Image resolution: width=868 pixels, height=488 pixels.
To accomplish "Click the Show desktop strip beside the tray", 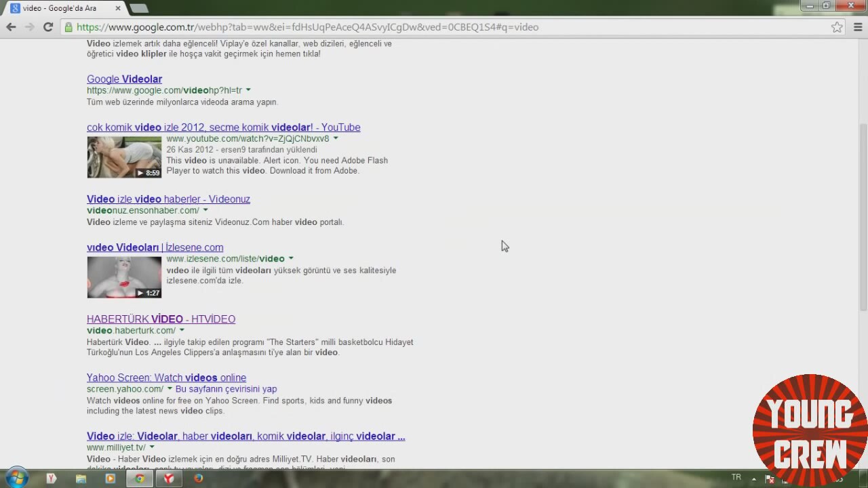I will pyautogui.click(x=863, y=479).
